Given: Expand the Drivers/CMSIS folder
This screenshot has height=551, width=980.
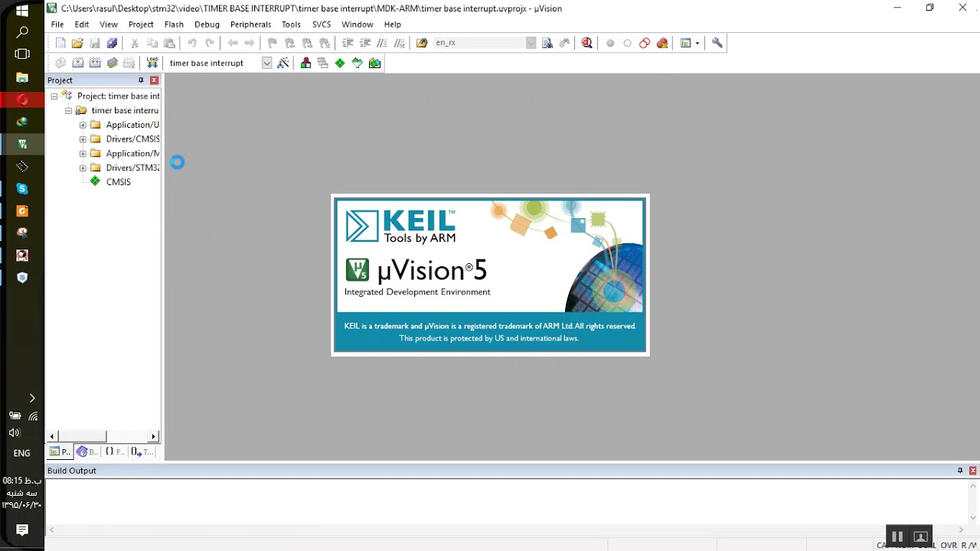Looking at the screenshot, I should point(83,139).
